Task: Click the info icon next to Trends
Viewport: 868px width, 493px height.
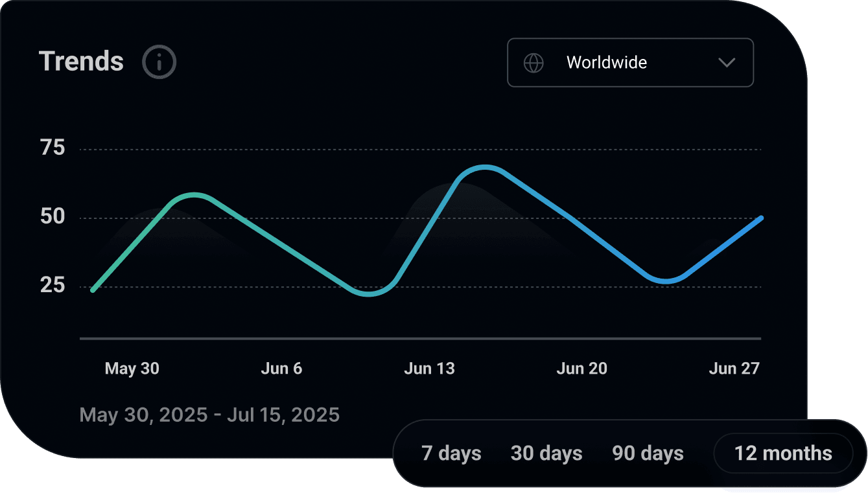Action: (158, 62)
